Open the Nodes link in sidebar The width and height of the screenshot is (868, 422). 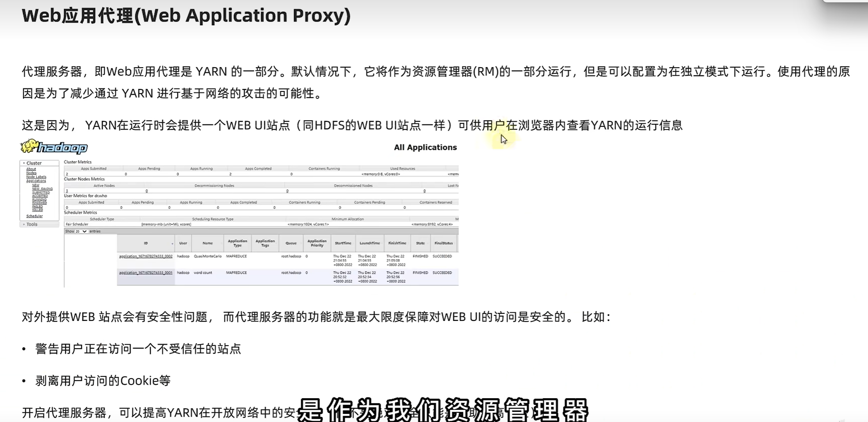pyautogui.click(x=31, y=173)
